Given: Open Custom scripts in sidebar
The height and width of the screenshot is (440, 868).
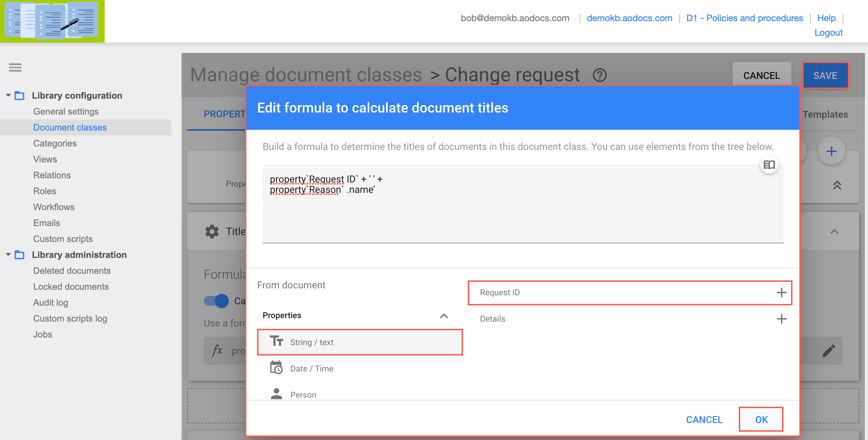Looking at the screenshot, I should (x=63, y=239).
